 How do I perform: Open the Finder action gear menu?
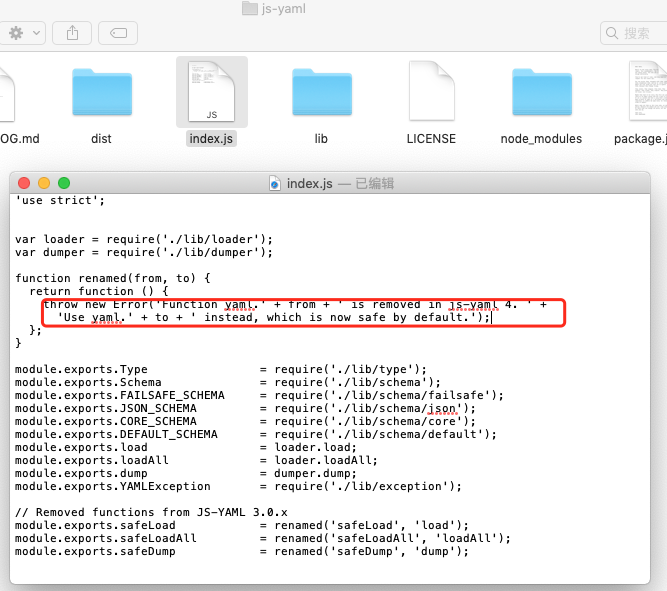click(x=23, y=33)
